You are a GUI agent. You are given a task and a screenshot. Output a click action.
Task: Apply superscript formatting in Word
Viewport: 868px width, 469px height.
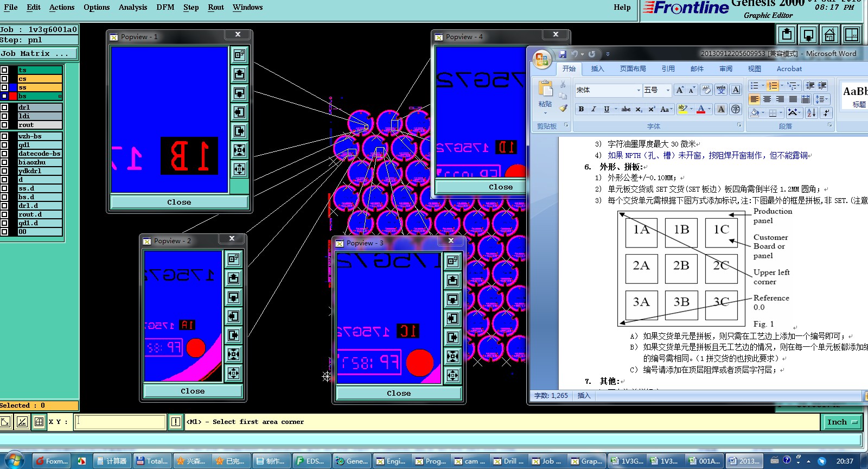652,109
